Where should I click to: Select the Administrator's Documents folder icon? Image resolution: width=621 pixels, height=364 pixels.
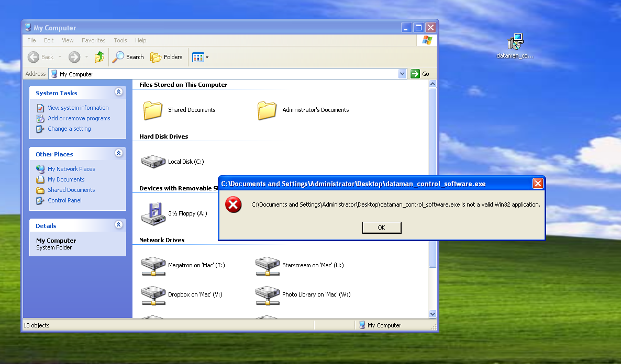[267, 110]
